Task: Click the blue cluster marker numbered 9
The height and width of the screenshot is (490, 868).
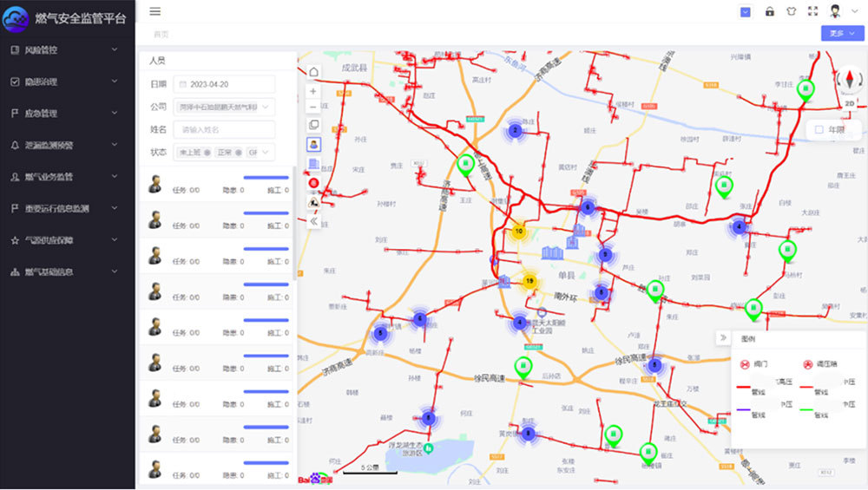Action: (x=605, y=255)
